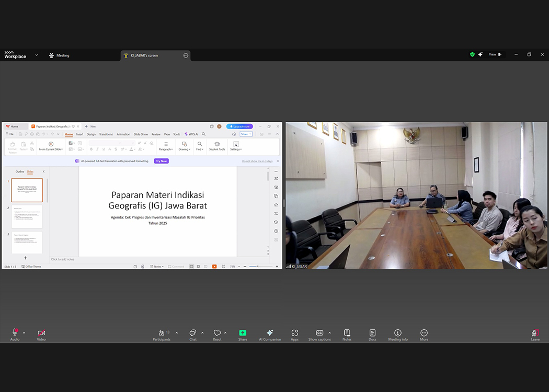Screen dimensions: 549x392
Task: Expand the Participants options arrow
Action: click(177, 333)
